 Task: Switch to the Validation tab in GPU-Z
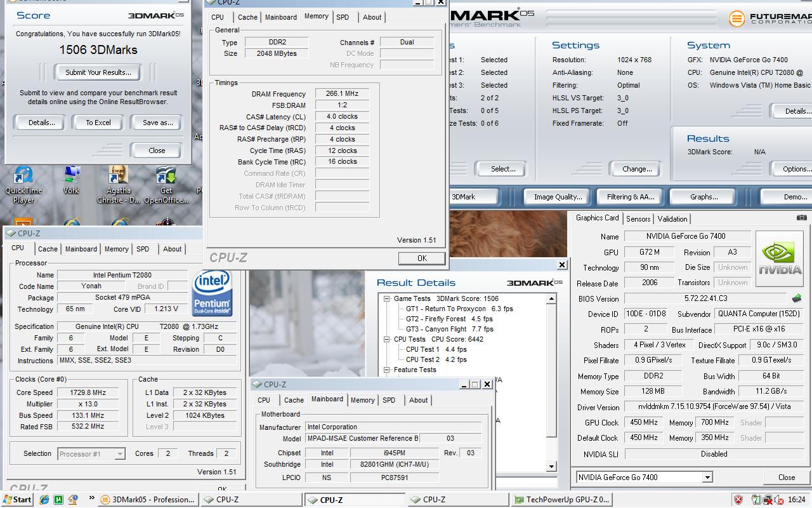tap(672, 218)
